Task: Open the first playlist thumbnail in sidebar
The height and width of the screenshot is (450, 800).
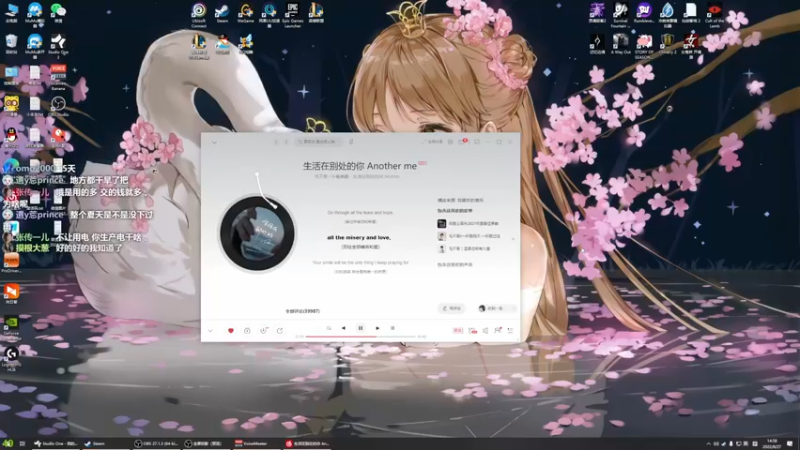Action: pos(442,223)
